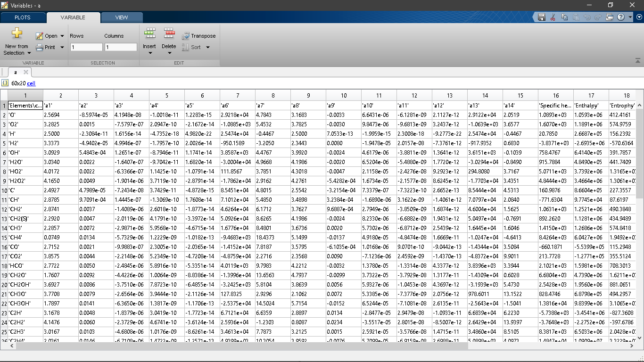The width and height of the screenshot is (644, 362).
Task: Collapse the toolstrip ribbon
Action: 638,61
